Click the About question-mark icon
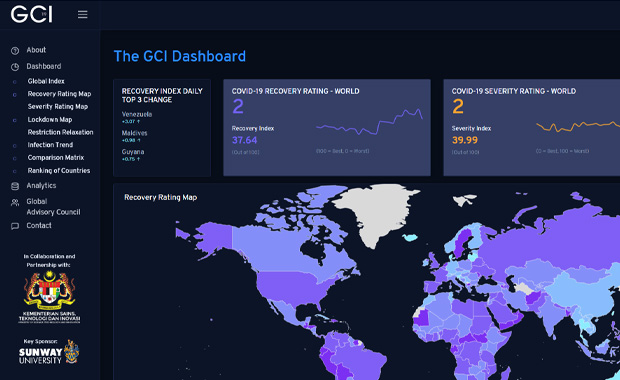The height and width of the screenshot is (380, 620). point(15,51)
